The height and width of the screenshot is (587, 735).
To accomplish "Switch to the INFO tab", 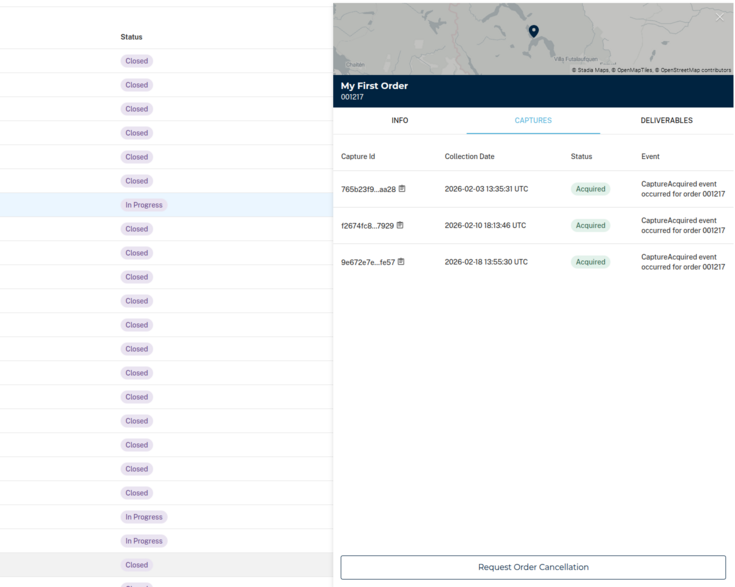I will (399, 120).
